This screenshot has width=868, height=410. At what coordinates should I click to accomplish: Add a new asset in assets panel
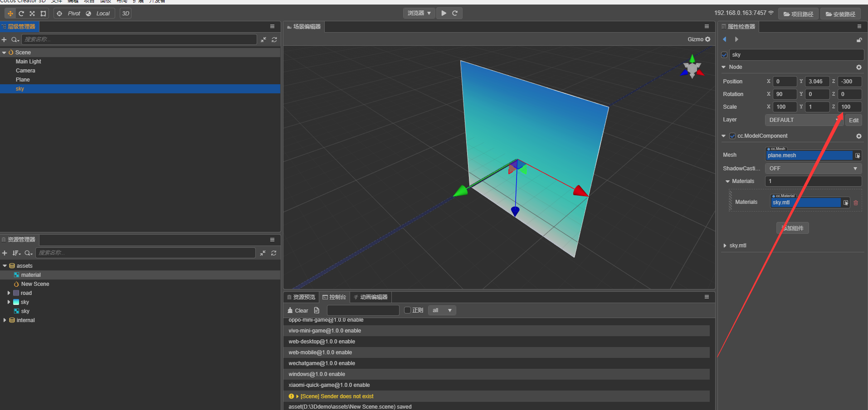pos(5,253)
